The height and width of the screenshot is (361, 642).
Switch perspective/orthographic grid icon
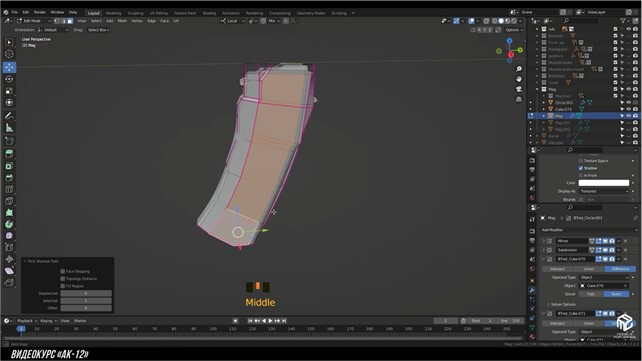coord(519,99)
